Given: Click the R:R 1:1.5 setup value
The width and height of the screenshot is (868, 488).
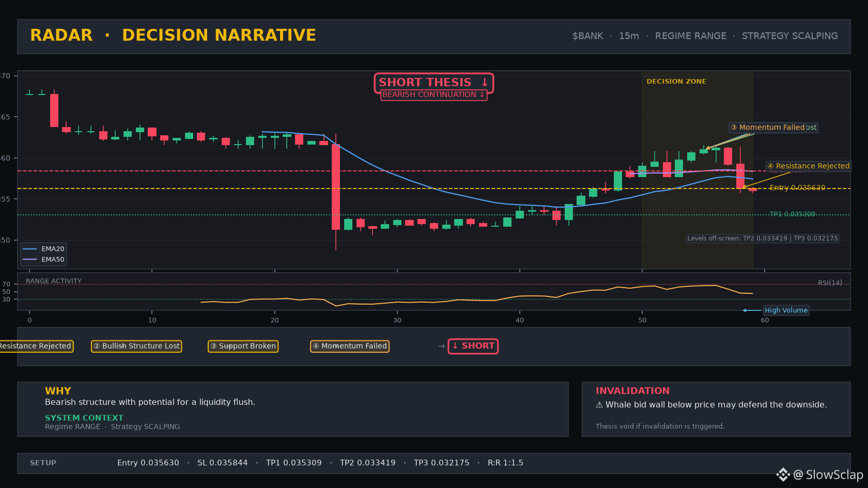Looking at the screenshot, I should click(505, 463).
